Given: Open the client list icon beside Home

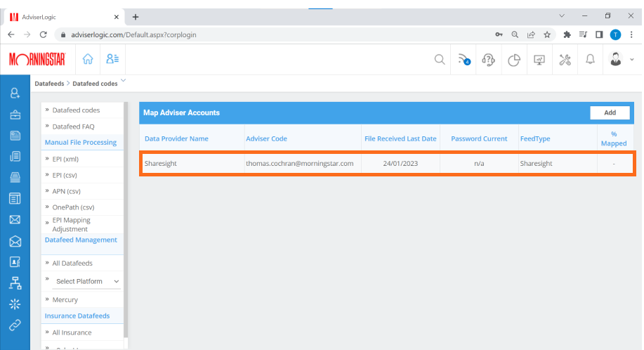Looking at the screenshot, I should pos(112,59).
